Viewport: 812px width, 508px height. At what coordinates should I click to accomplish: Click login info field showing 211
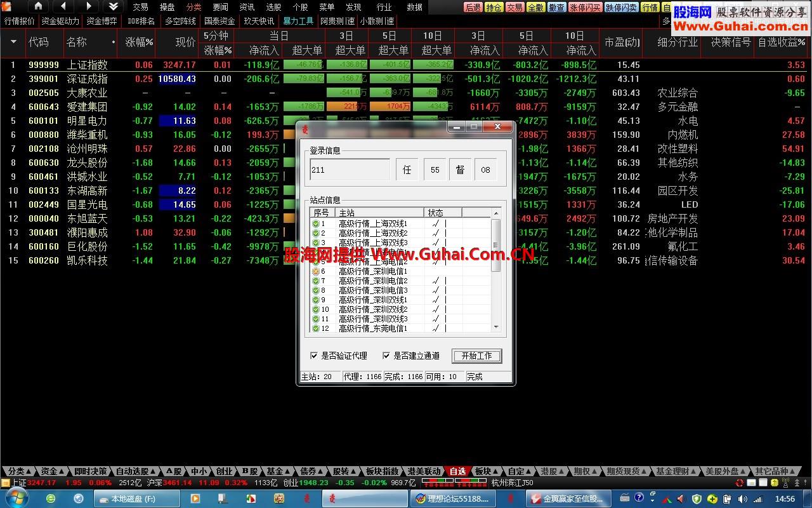[350, 170]
